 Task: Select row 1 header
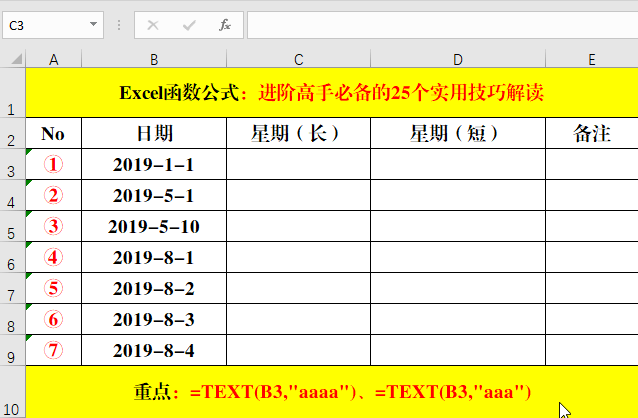click(12, 93)
